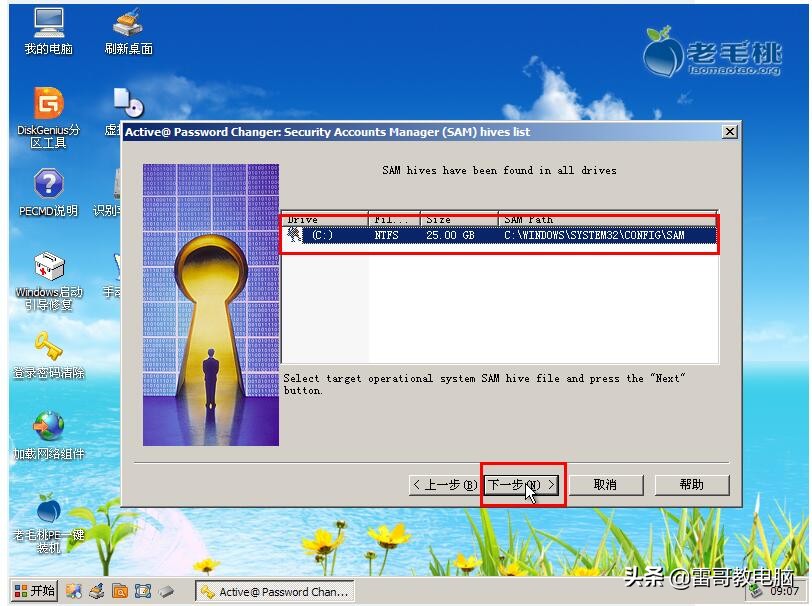Open 加载网络组件 globe icon
This screenshot has height=606, width=812.
(49, 435)
